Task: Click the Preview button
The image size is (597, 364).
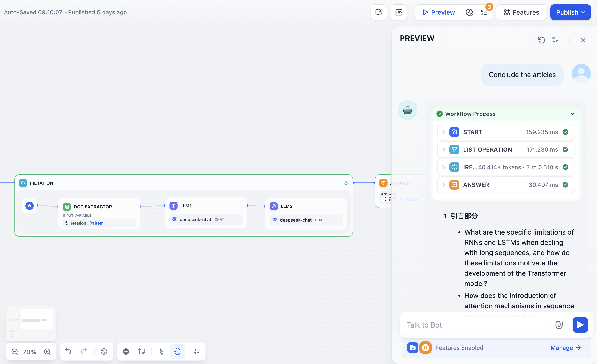Action: tap(439, 12)
